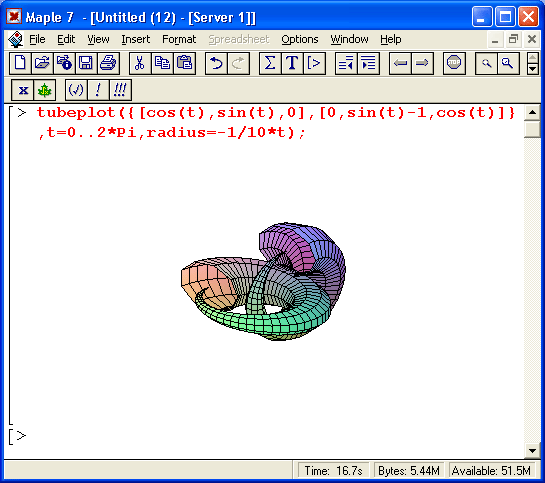Execute worksheet with triple exclamation icon
The height and width of the screenshot is (483, 545).
[x=120, y=90]
